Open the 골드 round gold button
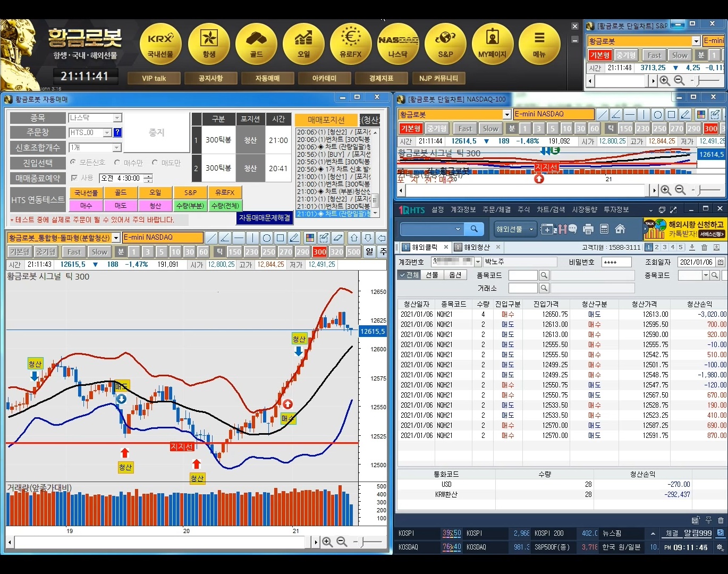 click(256, 44)
